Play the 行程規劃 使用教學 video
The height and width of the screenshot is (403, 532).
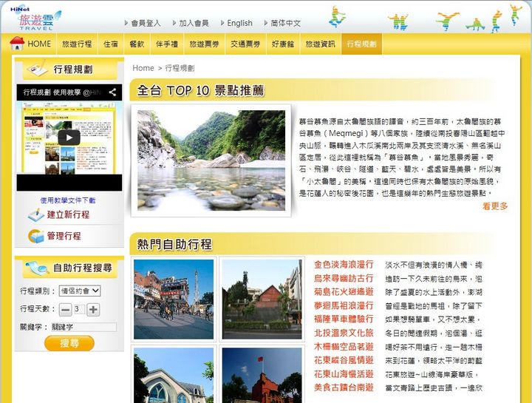(69, 138)
